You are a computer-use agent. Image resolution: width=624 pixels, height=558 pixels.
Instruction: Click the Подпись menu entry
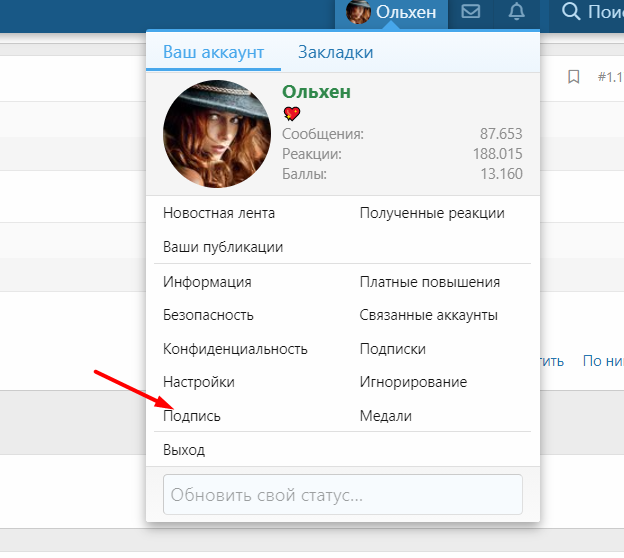click(192, 416)
